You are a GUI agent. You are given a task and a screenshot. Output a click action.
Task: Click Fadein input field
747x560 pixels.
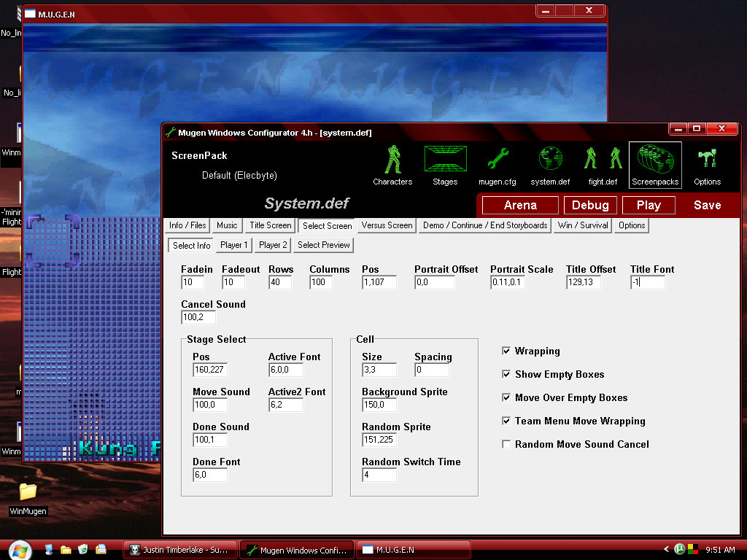(193, 282)
